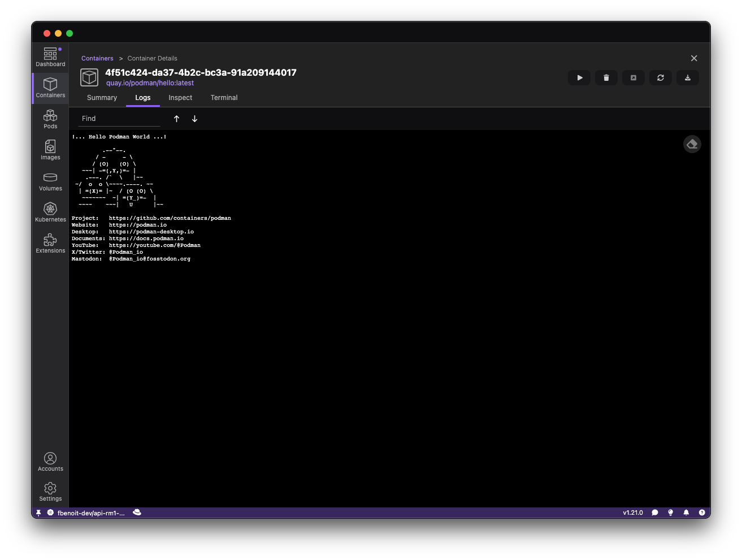Go to Volumes in the sidebar
This screenshot has height=560, width=742.
50,181
